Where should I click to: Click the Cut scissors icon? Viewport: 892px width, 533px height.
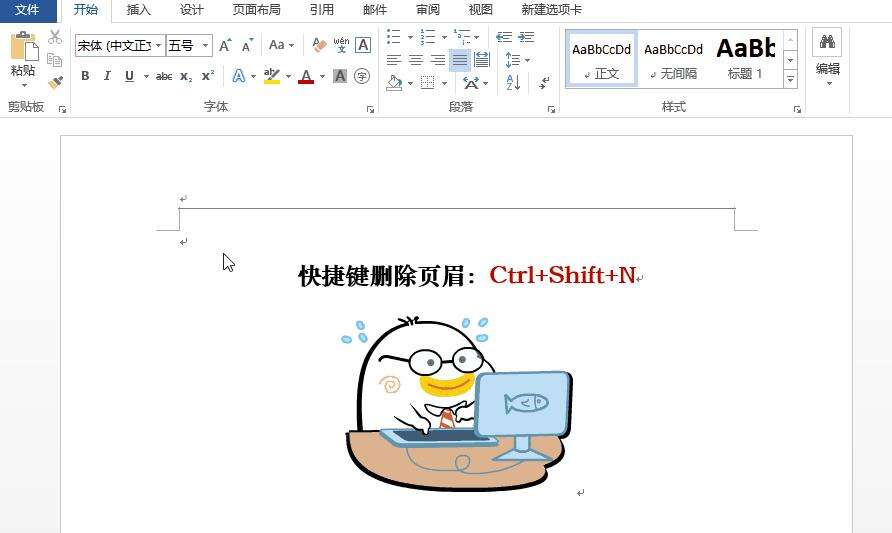point(55,38)
